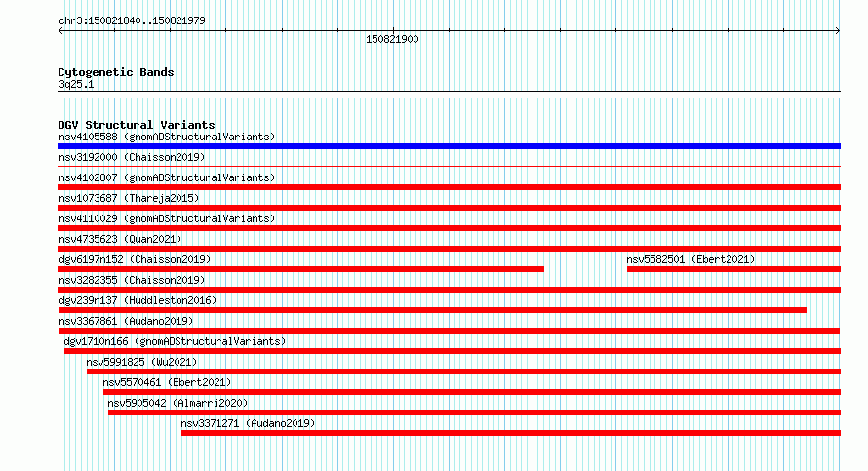Viewport: 868px width, 471px height.
Task: Click red bar under nsv5570461
Action: (472, 392)
